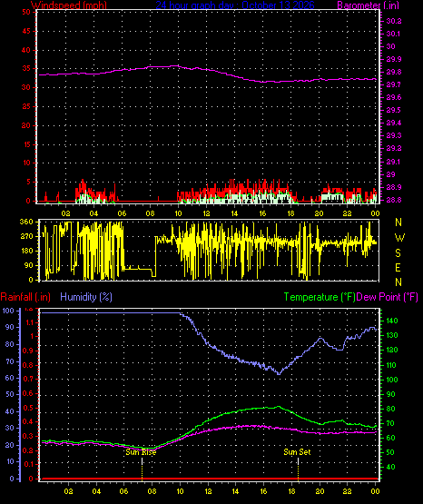Click the "W" compass letter
Viewport: 423px width, 504px height.
coord(399,238)
